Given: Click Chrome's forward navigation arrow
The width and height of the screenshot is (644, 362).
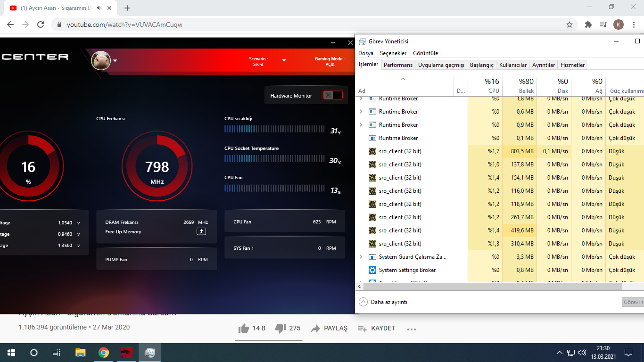Looking at the screenshot, I should point(25,25).
